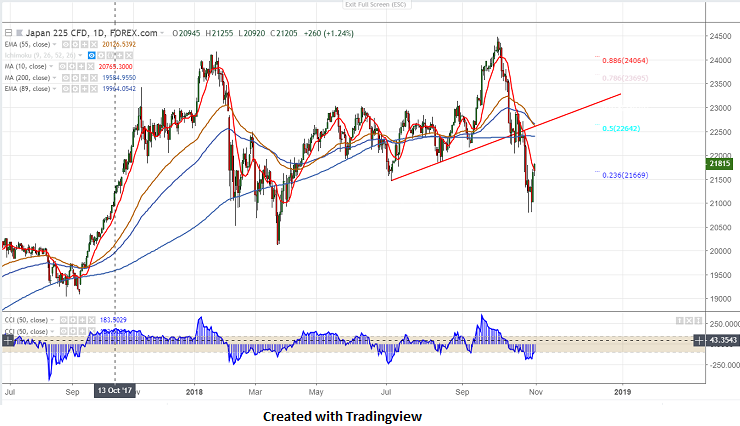Click the Japan 225 CFD, 1D, FOREX.com title
This screenshot has width=740, height=426.
tap(92, 33)
